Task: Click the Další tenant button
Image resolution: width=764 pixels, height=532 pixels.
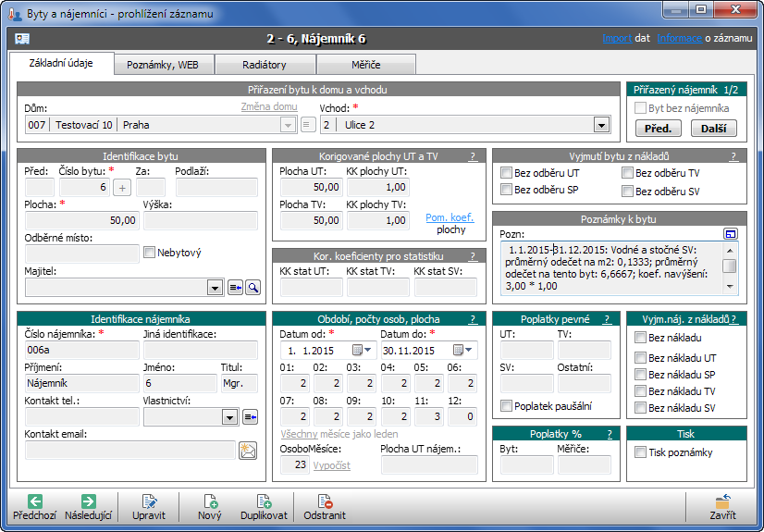Action: 714,129
